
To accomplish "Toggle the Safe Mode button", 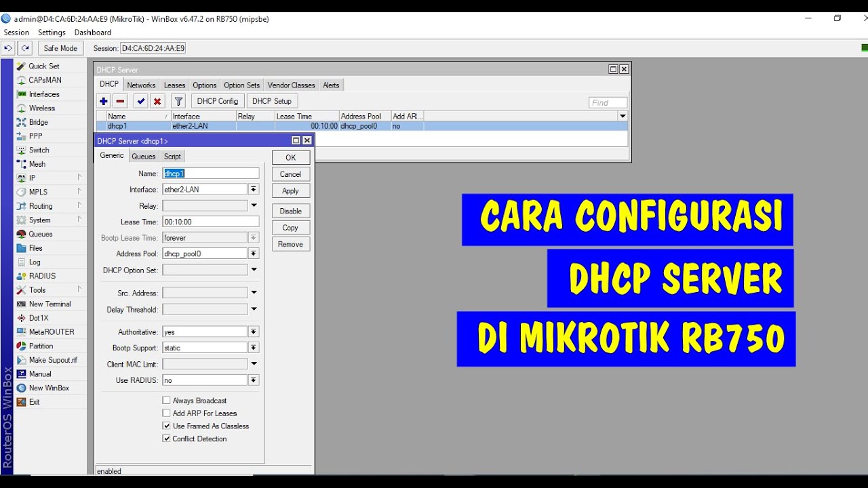I will click(60, 48).
